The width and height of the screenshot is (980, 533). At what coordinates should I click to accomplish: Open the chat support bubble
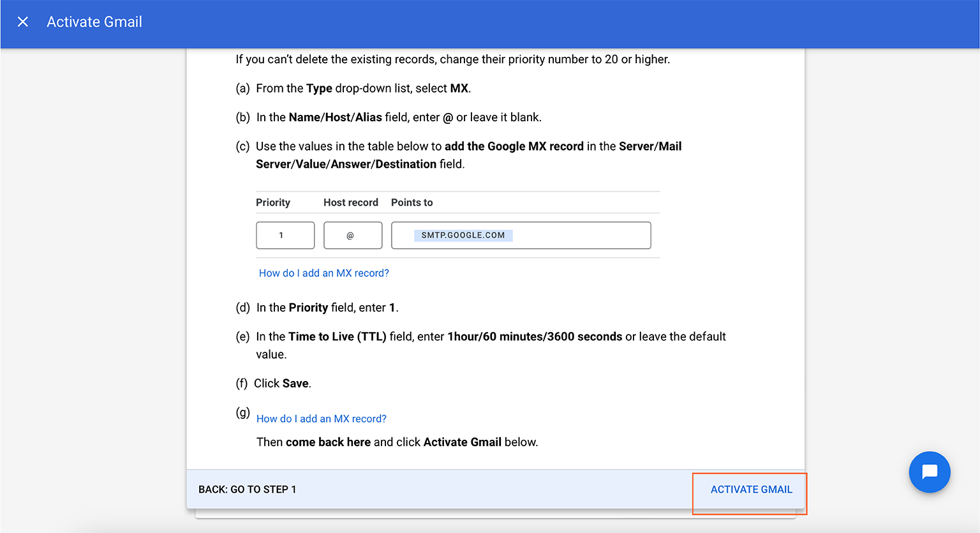[x=930, y=472]
